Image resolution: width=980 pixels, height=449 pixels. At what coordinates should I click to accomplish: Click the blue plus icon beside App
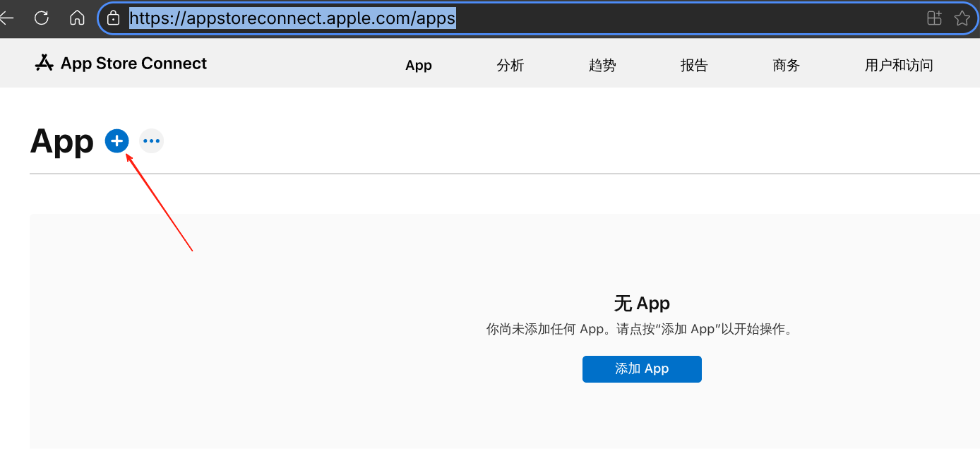click(117, 141)
